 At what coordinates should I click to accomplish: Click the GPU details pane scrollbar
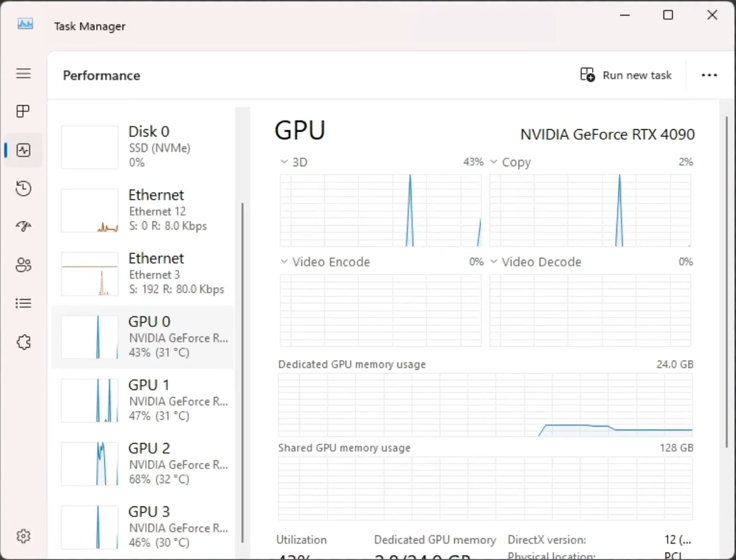click(x=727, y=281)
